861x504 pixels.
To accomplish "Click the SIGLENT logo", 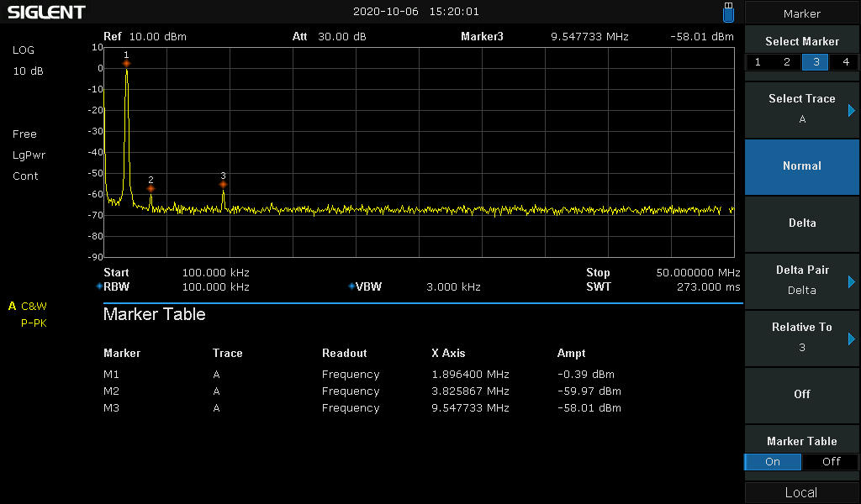I will [x=47, y=13].
